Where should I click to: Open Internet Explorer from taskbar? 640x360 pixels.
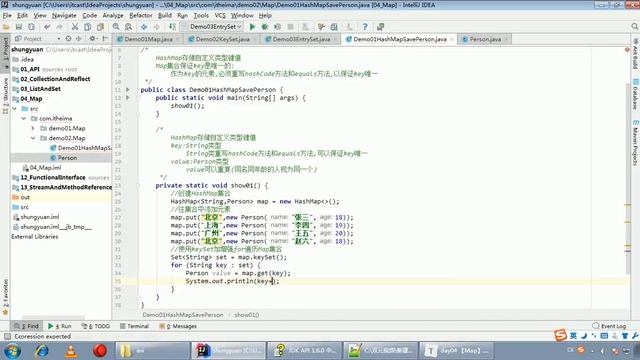42,351
